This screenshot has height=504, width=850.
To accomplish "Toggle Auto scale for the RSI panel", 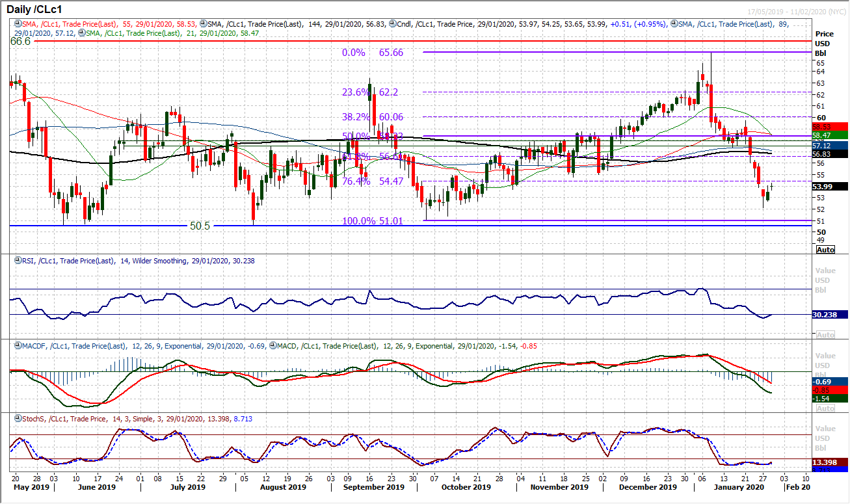I will (825, 334).
